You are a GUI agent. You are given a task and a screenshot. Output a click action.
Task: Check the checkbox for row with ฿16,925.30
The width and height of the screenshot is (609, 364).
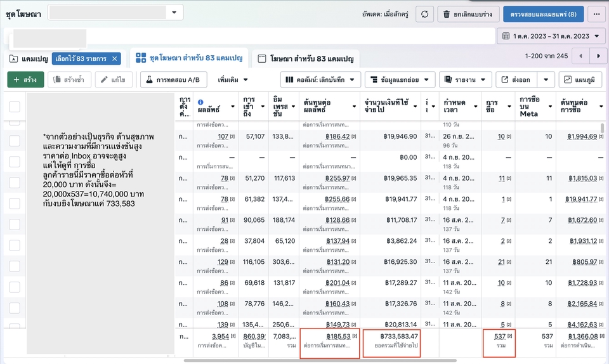[15, 266]
